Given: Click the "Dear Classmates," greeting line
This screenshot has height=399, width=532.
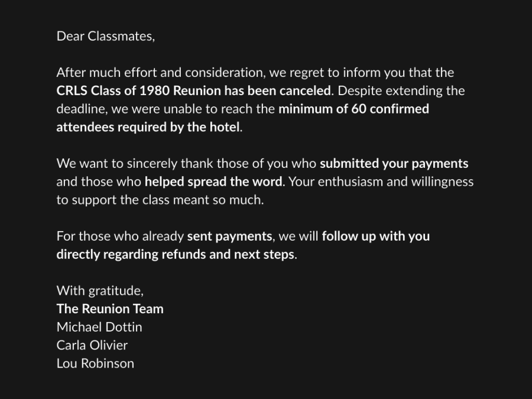Looking at the screenshot, I should coord(105,36).
